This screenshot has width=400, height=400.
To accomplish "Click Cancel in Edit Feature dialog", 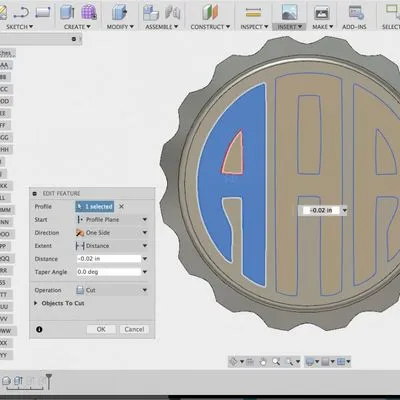I will point(134,329).
